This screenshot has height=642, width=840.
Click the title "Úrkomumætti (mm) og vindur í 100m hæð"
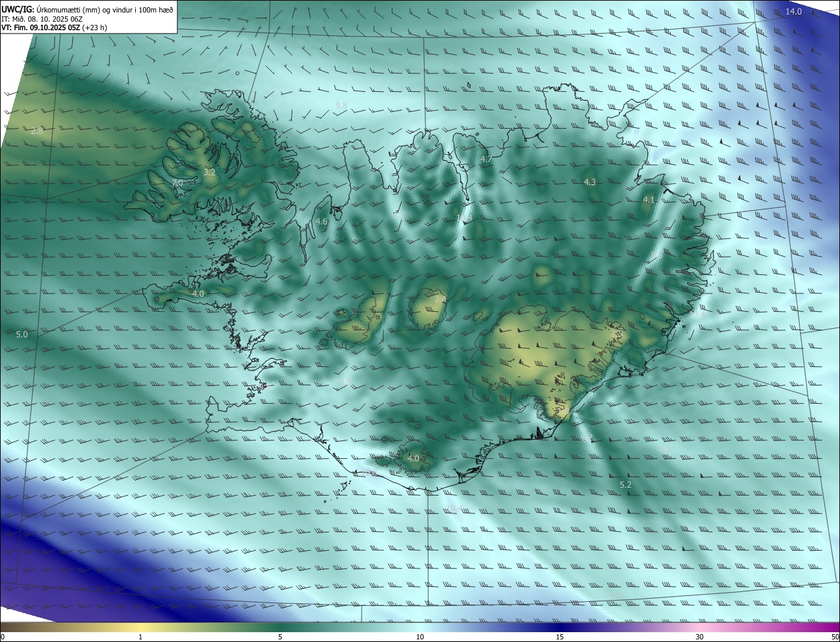click(x=105, y=9)
